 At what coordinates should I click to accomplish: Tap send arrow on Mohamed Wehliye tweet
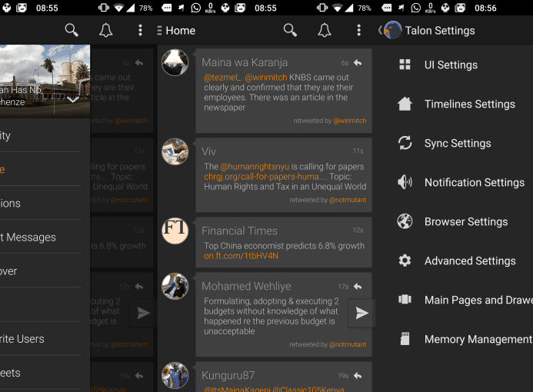(361, 313)
